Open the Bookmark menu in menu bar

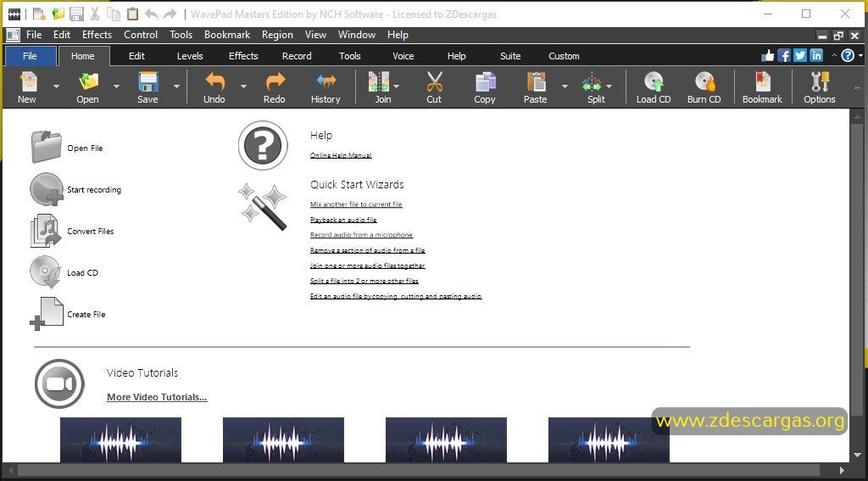(x=227, y=34)
